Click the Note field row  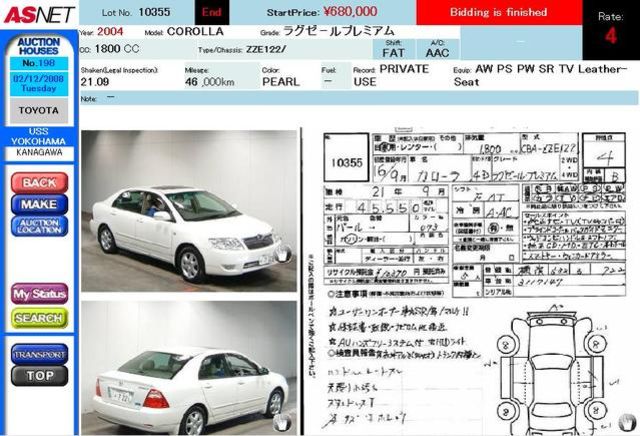click(x=359, y=98)
